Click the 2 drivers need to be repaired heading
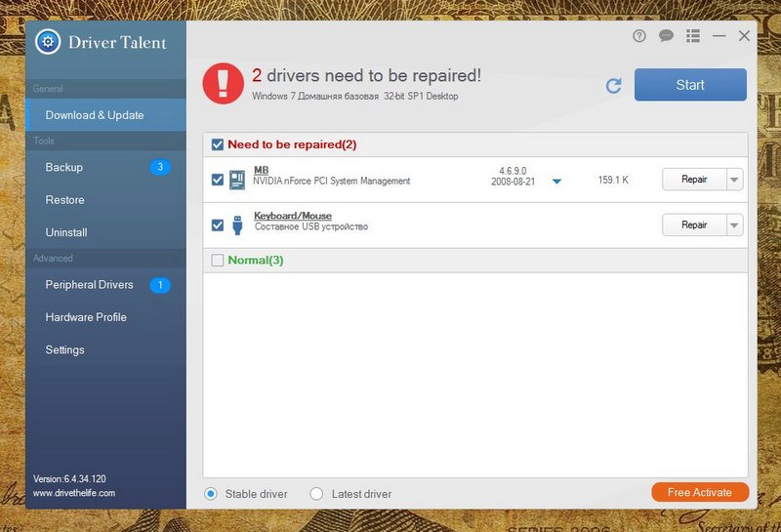Viewport: 781px width, 532px height. pos(367,76)
